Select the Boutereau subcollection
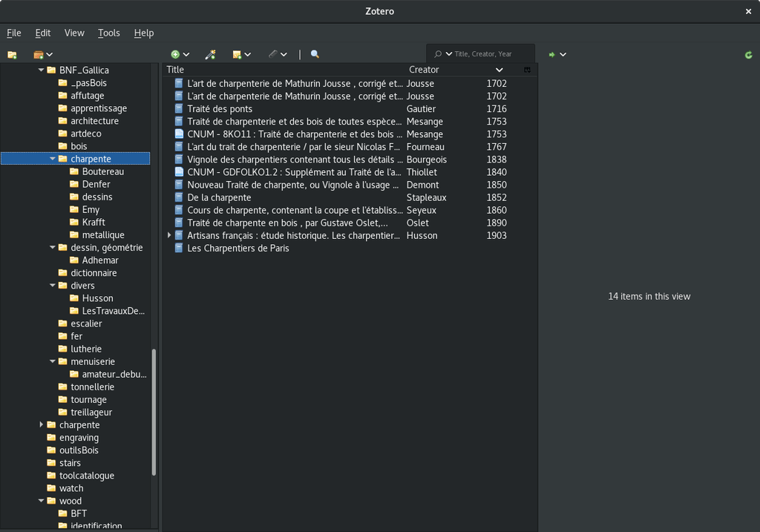This screenshot has height=532, width=760. click(x=102, y=171)
